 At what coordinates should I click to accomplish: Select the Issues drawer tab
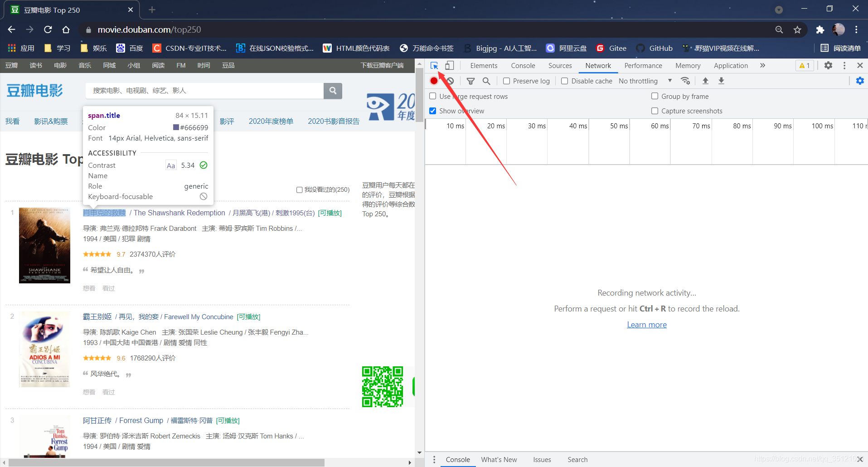(542, 460)
